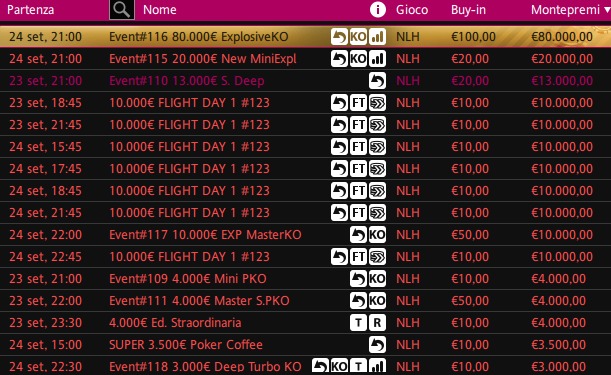Click FT icon on 23 set 21:45 flight
The image size is (611, 375).
pos(358,125)
